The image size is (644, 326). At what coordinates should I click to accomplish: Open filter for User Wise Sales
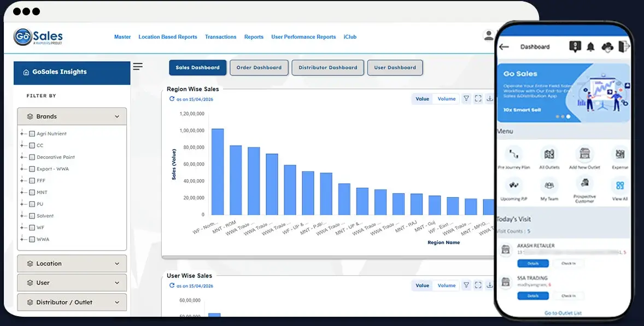point(466,286)
